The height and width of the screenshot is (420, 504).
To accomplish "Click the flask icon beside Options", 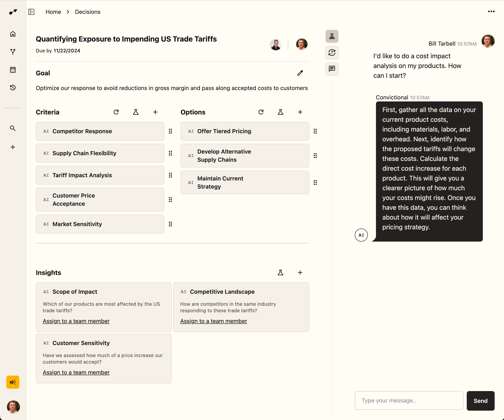I will coord(280,112).
